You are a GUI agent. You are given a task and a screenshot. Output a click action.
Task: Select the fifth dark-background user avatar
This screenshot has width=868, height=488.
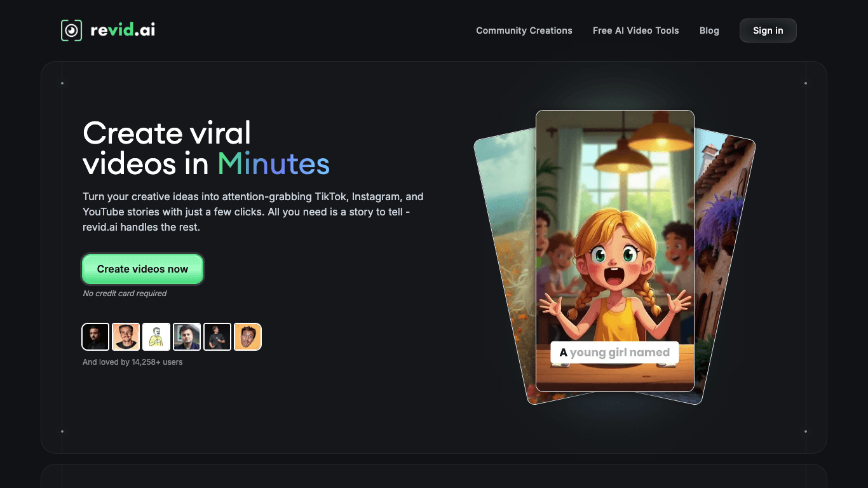pos(217,337)
